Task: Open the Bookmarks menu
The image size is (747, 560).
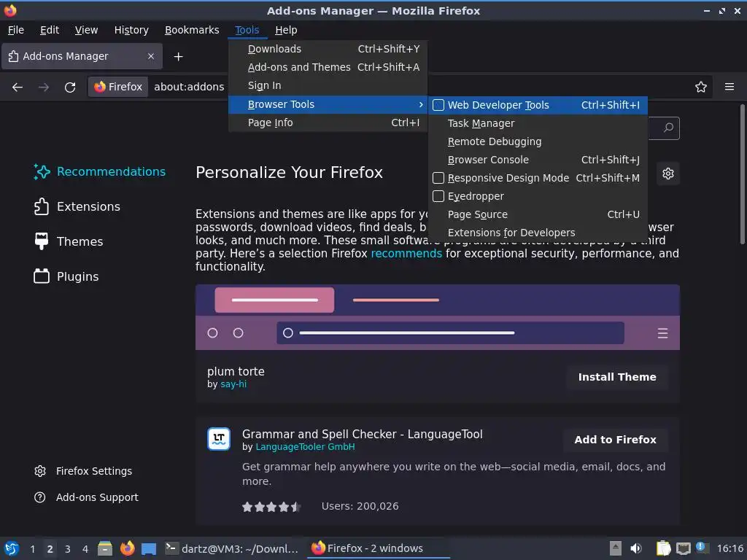Action: (192, 30)
